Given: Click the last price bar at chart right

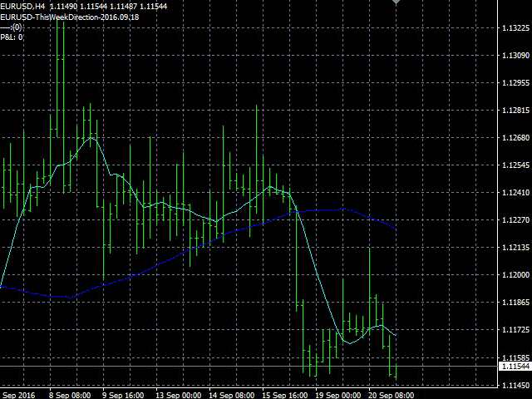Looking at the screenshot, I should tap(397, 372).
